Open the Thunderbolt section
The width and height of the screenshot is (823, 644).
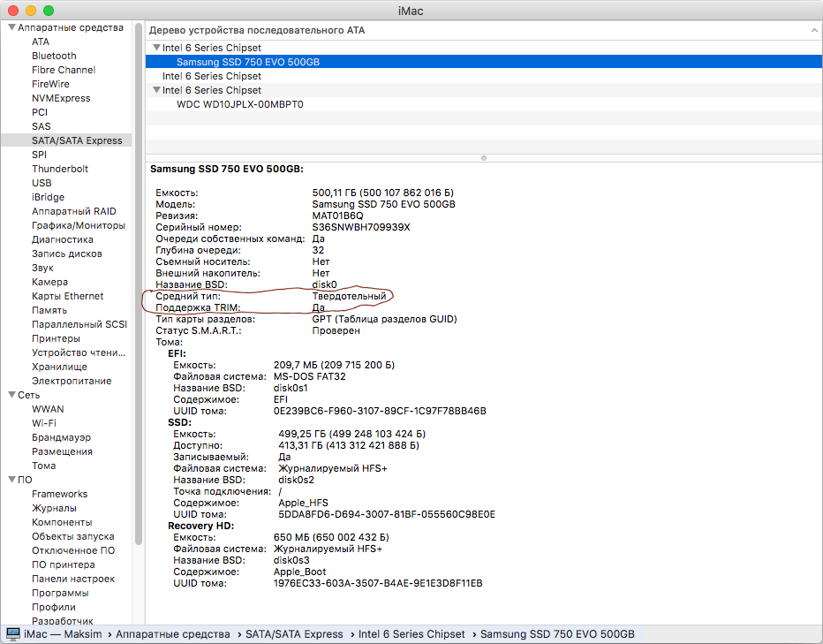pyautogui.click(x=60, y=169)
